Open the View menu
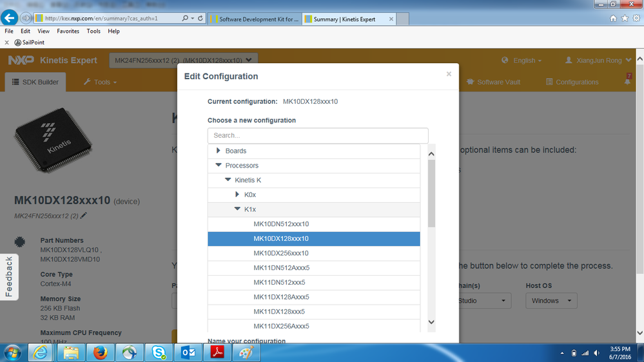 (x=44, y=31)
